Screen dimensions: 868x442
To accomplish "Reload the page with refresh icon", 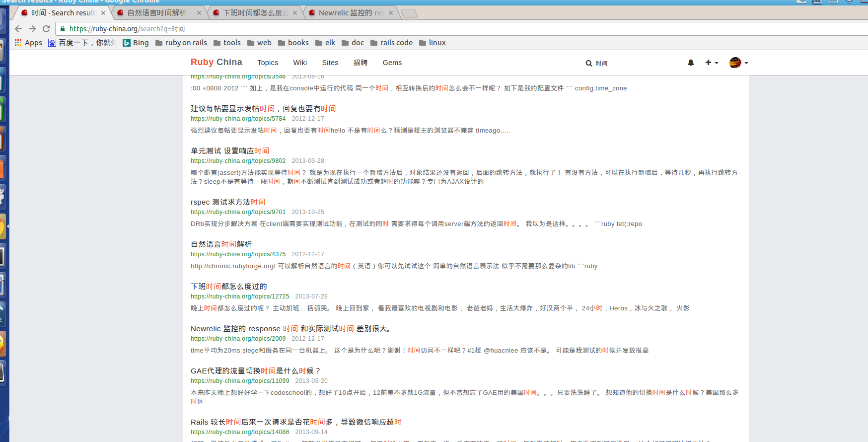I will click(46, 29).
